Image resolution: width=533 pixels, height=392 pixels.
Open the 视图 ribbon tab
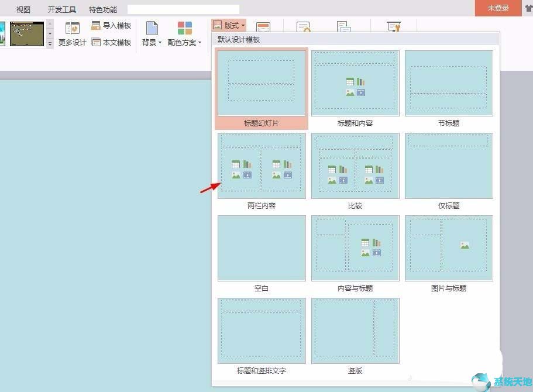23,9
